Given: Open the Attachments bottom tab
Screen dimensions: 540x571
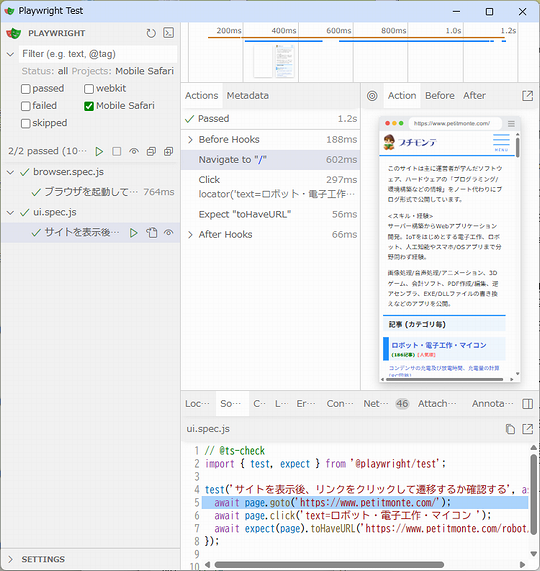Looking at the screenshot, I should point(437,404).
